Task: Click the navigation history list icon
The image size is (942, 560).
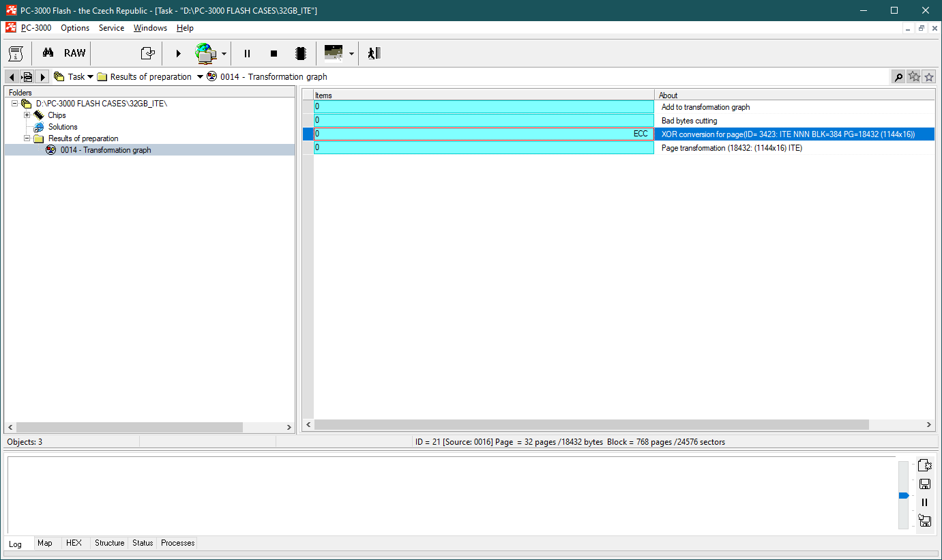Action: [27, 77]
